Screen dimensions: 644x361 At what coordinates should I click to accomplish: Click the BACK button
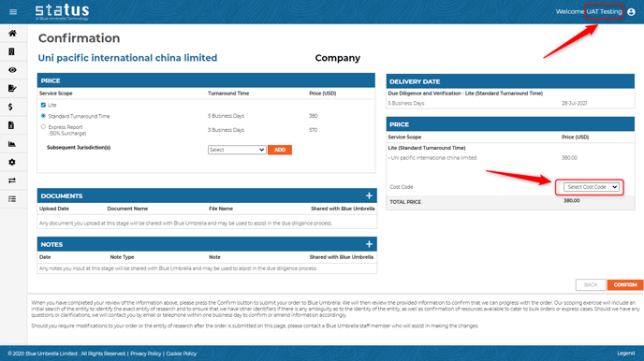pos(591,284)
